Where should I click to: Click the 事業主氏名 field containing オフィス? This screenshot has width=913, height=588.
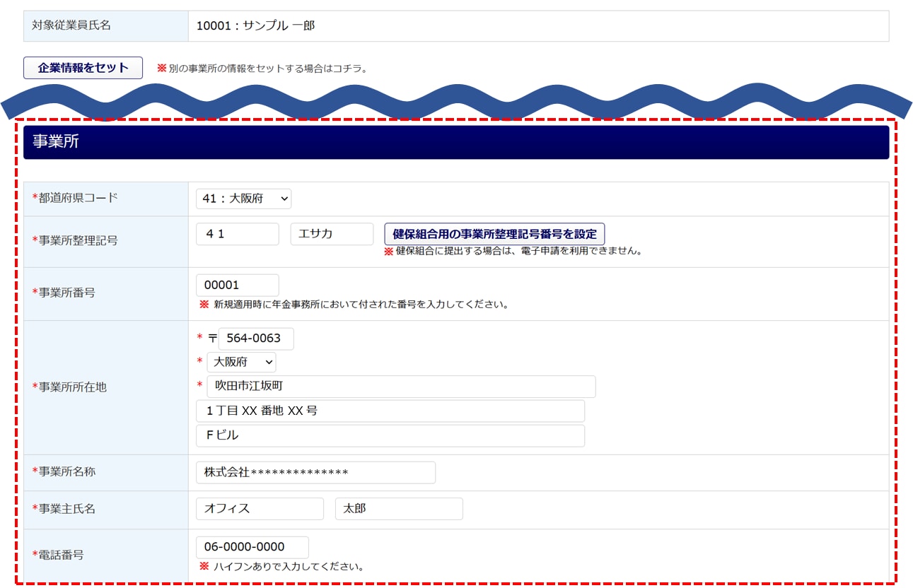(x=260, y=509)
